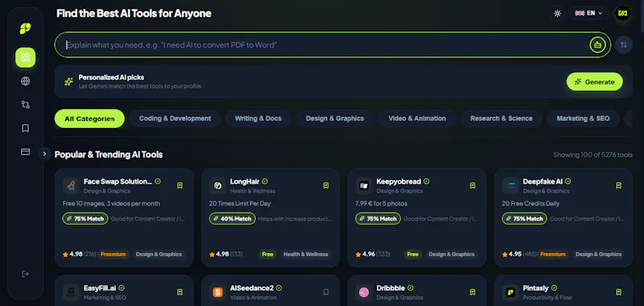This screenshot has width=644, height=306.
Task: Open the credit card billing icon in sidebar
Action: (x=26, y=152)
